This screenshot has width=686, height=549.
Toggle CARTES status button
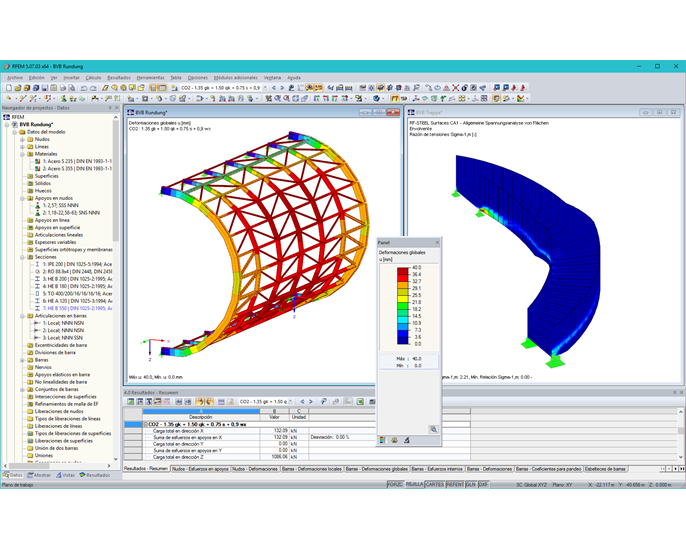434,485
